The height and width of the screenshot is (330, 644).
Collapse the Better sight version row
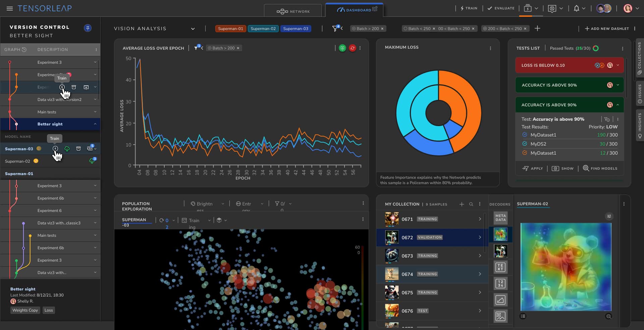[x=95, y=124]
